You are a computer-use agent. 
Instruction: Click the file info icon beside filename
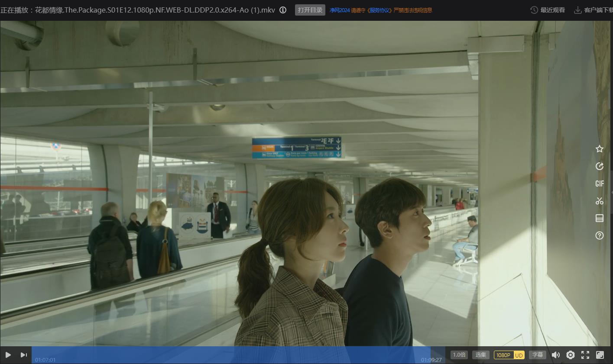click(283, 10)
